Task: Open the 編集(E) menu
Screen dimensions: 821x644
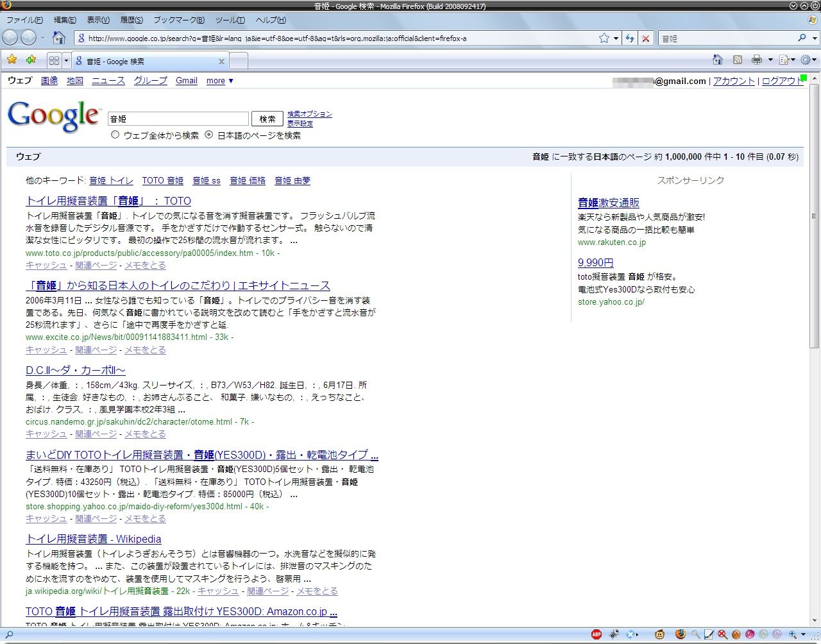Action: click(65, 20)
